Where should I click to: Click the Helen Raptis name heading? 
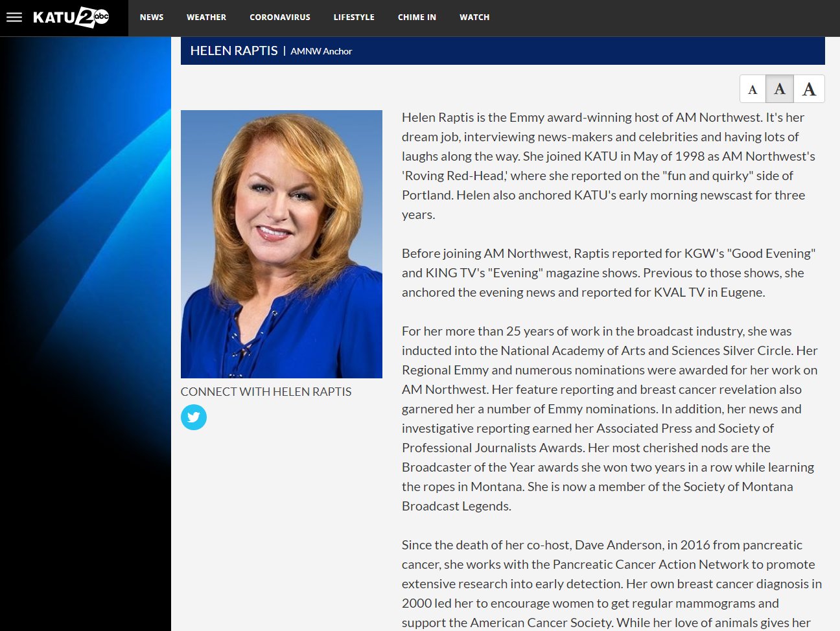click(234, 51)
